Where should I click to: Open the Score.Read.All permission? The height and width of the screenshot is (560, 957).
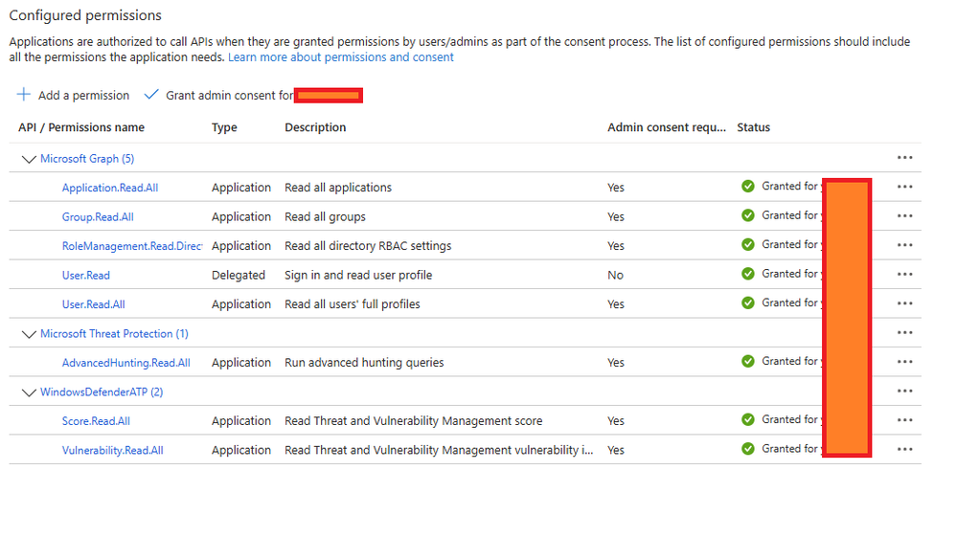(96, 421)
